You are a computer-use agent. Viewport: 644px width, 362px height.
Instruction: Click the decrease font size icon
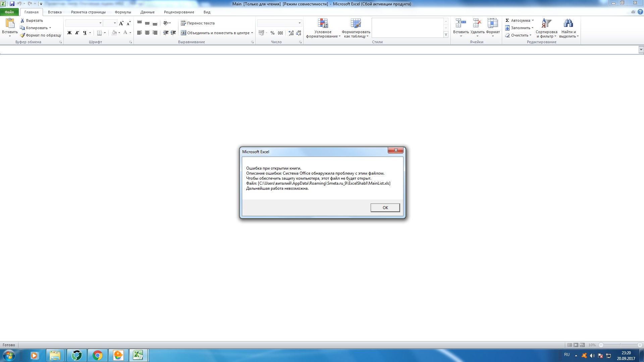click(129, 23)
